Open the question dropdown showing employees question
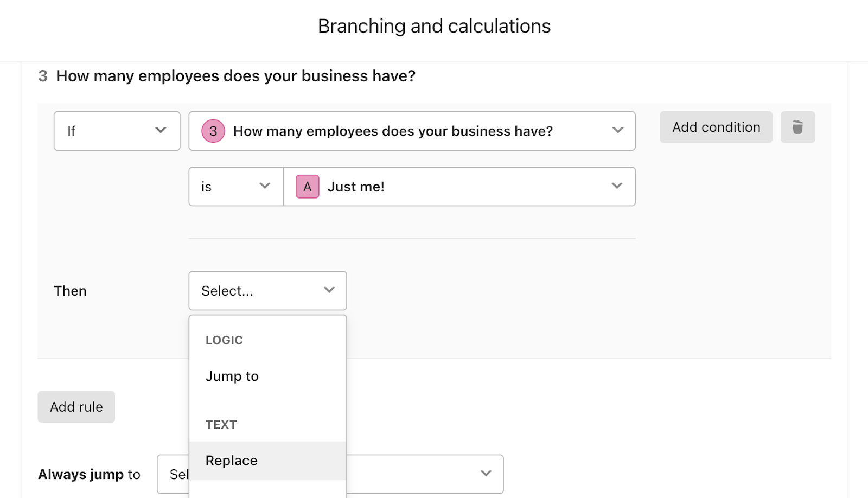This screenshot has height=498, width=868. (412, 131)
